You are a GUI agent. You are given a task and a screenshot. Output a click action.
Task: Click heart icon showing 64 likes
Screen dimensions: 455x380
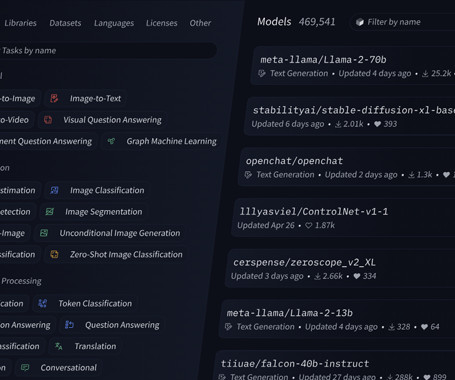tap(424, 327)
